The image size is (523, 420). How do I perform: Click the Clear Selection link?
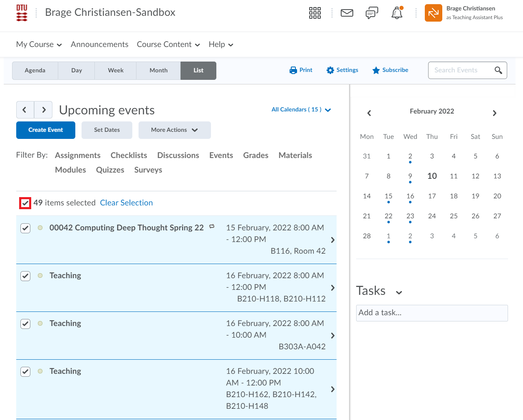126,203
